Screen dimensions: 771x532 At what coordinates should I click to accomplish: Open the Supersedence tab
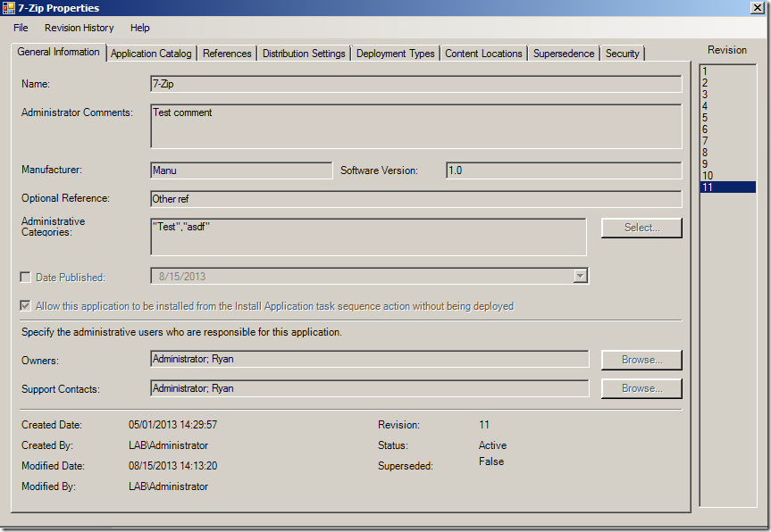click(x=564, y=54)
